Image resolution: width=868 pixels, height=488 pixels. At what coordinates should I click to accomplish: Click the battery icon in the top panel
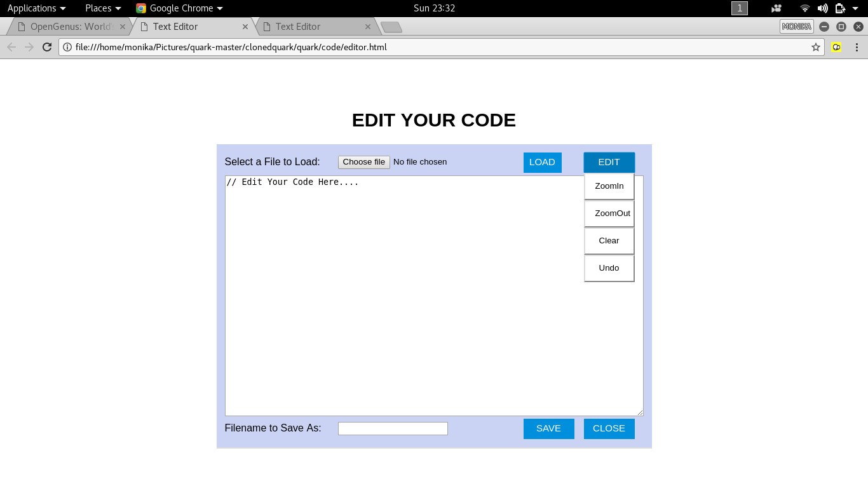point(840,8)
